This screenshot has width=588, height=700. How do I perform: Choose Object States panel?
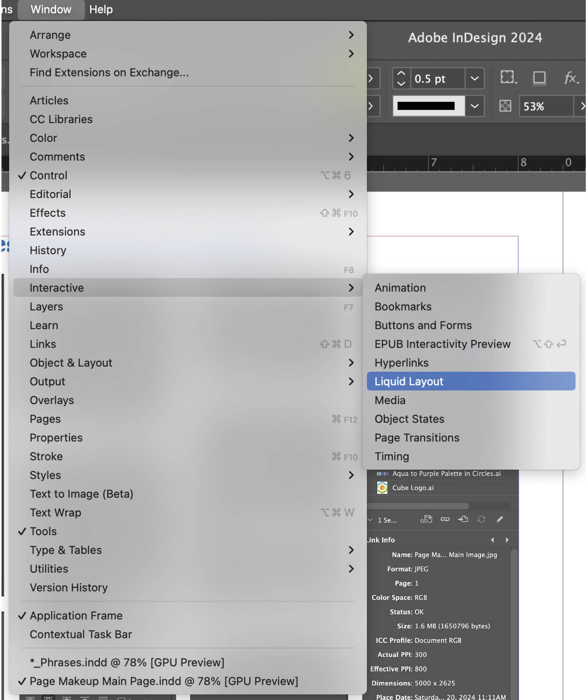click(x=471, y=419)
